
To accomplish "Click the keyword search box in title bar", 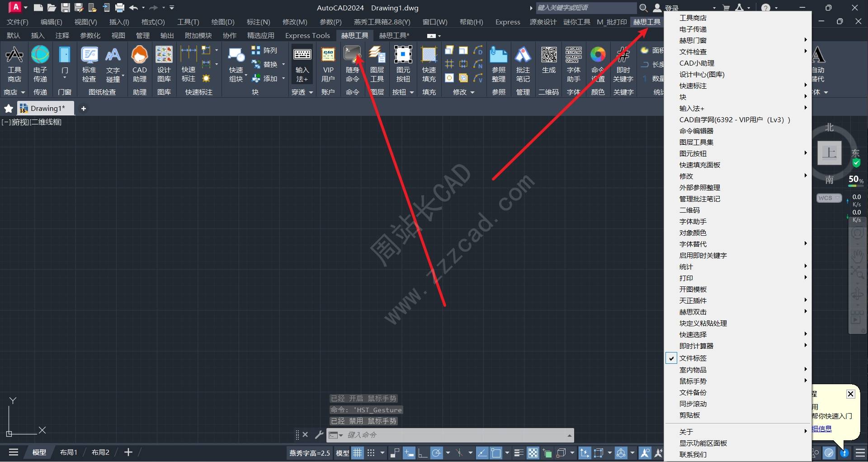I will pyautogui.click(x=586, y=8).
